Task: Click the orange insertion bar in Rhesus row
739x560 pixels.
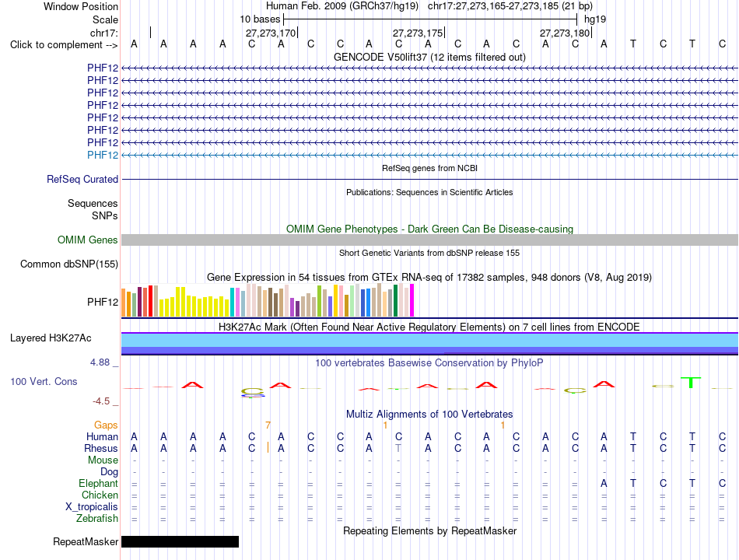Action: pyautogui.click(x=268, y=447)
